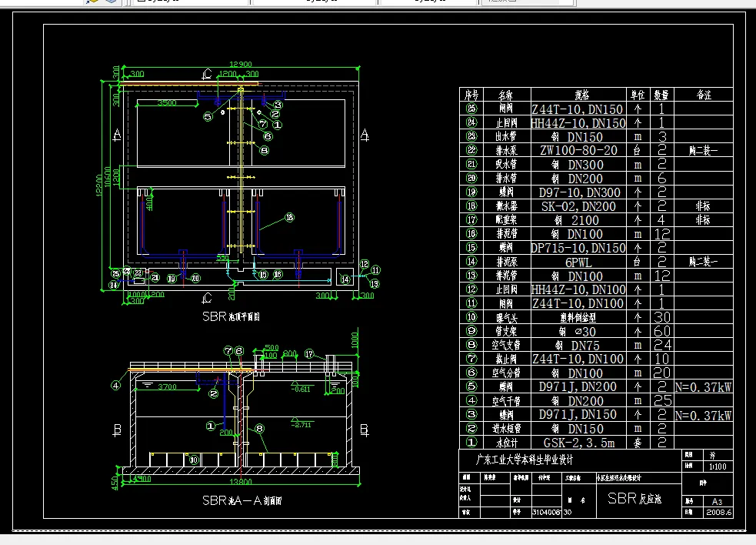Click item number 10 balloon in table
Screen dimensions: 756x545
(471, 317)
